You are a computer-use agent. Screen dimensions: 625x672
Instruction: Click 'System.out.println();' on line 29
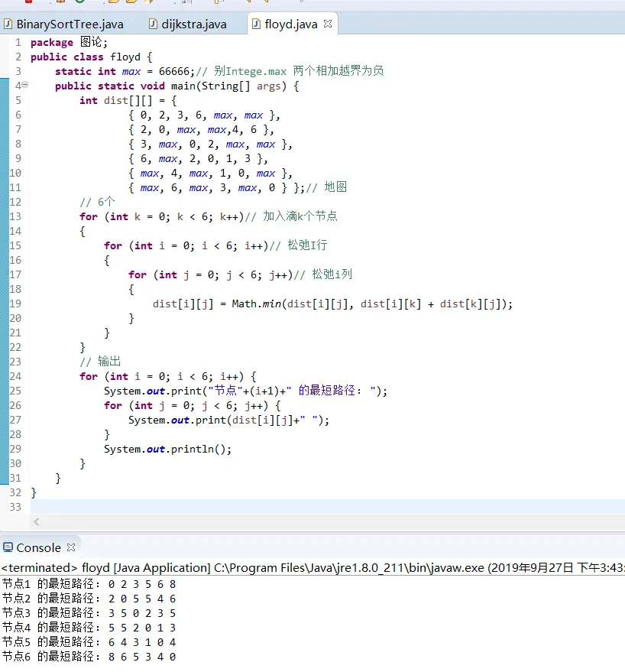[167, 449]
